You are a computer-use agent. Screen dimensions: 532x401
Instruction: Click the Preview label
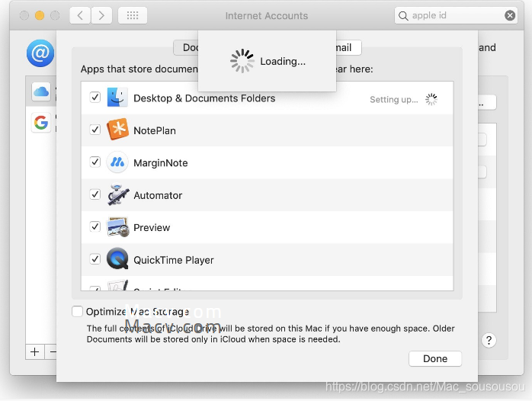[152, 228]
